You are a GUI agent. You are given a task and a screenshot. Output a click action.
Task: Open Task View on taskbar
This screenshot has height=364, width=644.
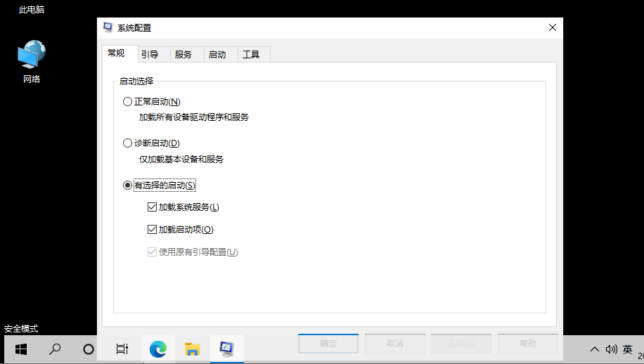tap(122, 349)
